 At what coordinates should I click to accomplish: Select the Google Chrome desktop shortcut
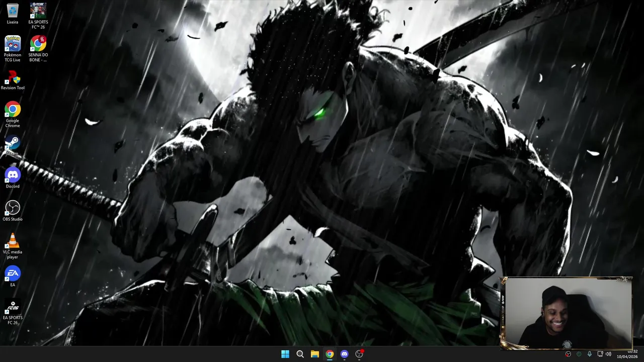tap(13, 115)
